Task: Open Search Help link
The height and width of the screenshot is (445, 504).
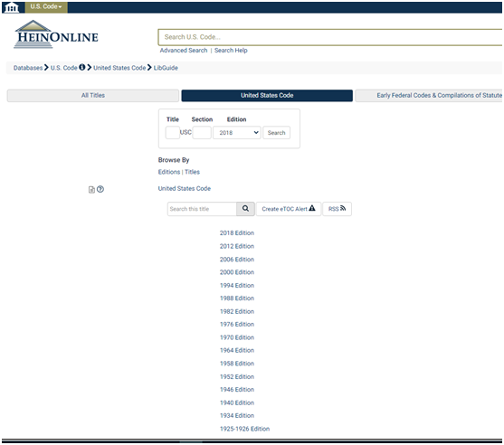Action: click(231, 51)
